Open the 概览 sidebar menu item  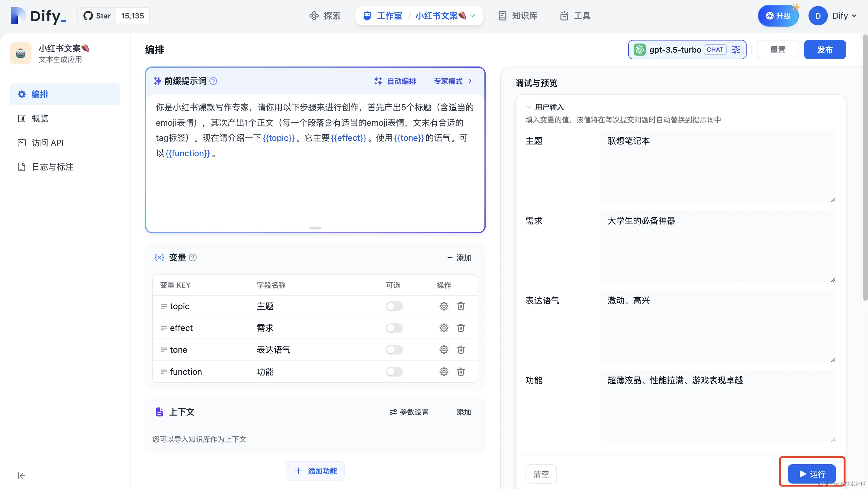click(x=40, y=119)
